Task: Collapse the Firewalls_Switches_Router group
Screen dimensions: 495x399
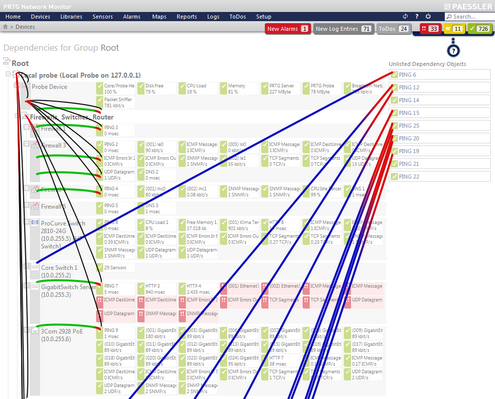Action: click(17, 116)
